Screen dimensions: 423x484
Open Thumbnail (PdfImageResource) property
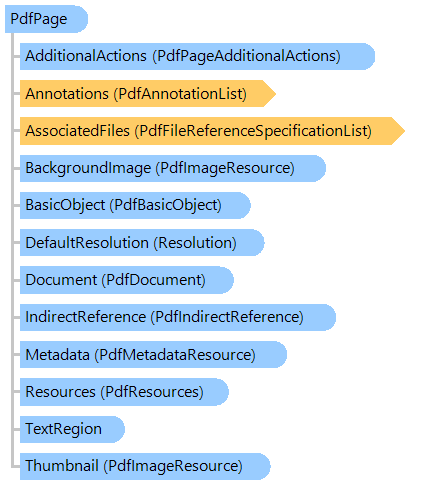145,466
